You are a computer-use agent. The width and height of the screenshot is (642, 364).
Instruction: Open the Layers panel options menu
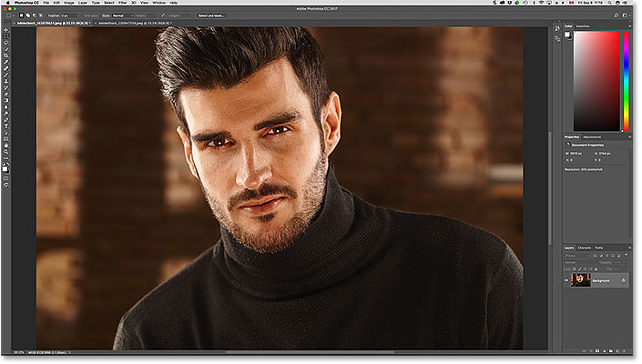[x=630, y=248]
